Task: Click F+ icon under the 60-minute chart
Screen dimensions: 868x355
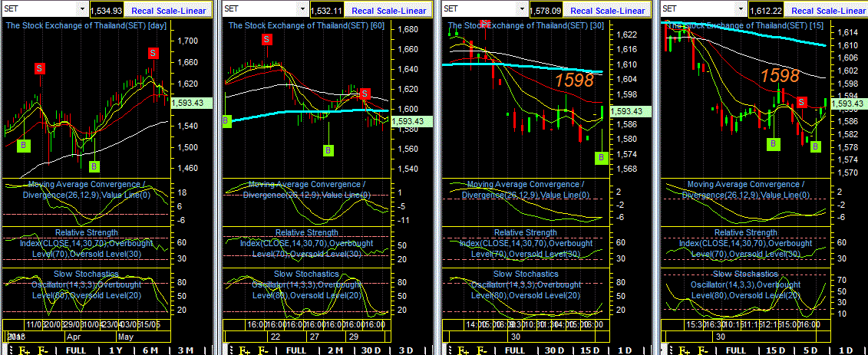Action: (x=243, y=350)
